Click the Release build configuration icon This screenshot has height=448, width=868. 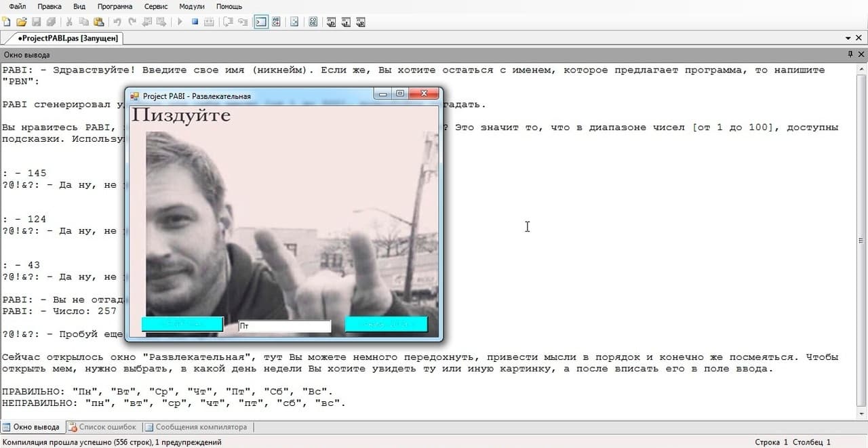pos(361,22)
